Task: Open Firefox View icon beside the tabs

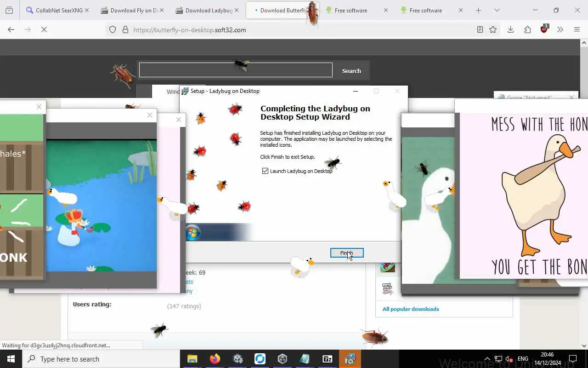Action: point(9,10)
